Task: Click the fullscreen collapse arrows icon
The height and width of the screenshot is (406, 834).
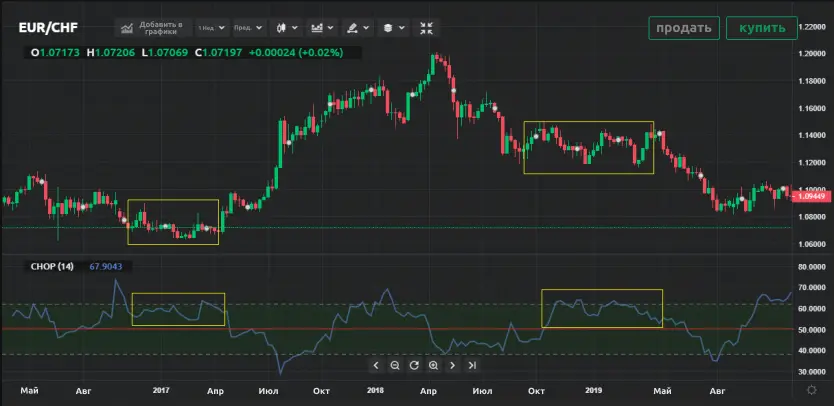Action: tap(427, 28)
